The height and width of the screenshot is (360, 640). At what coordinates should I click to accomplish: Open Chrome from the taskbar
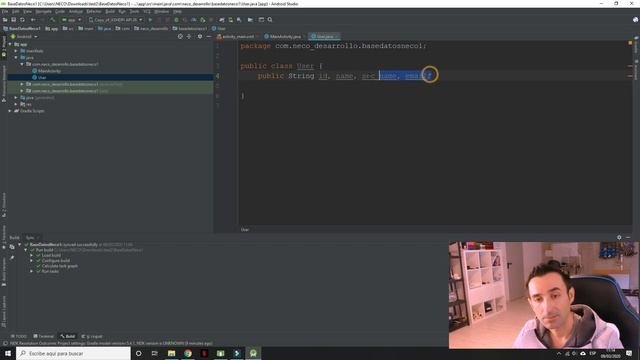[x=188, y=353]
